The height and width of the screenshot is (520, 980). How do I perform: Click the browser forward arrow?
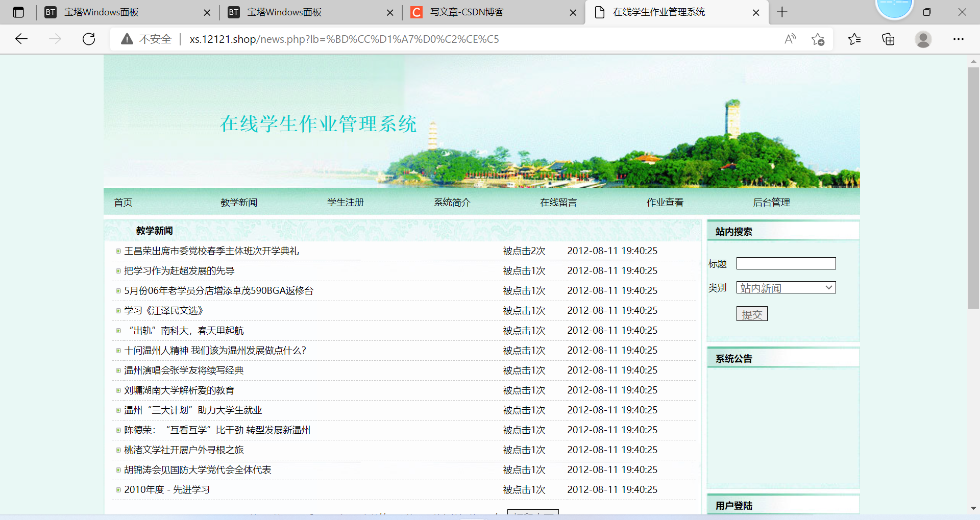point(55,39)
